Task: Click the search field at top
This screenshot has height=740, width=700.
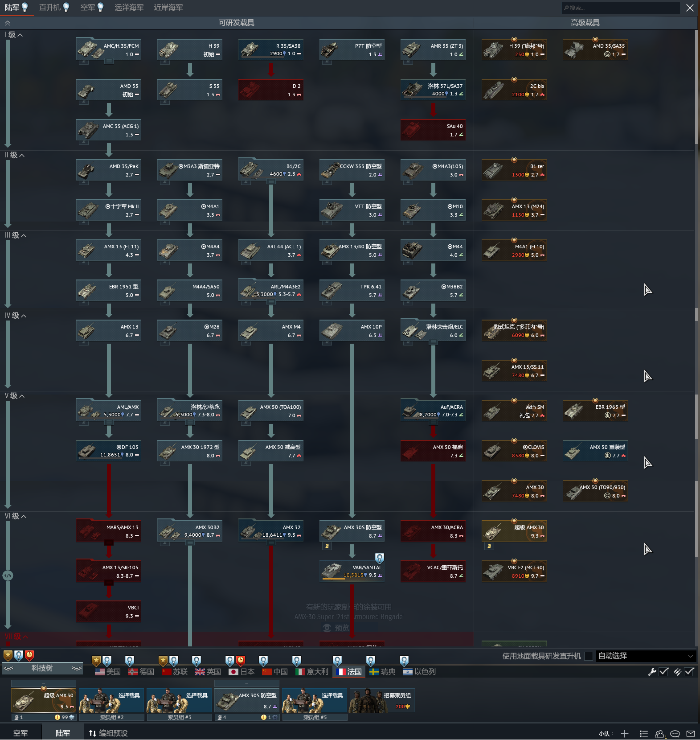Action: (621, 8)
